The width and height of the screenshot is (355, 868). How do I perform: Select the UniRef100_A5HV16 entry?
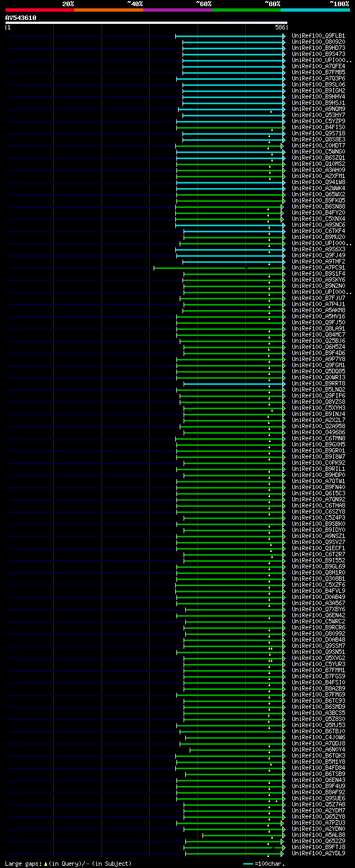click(318, 316)
